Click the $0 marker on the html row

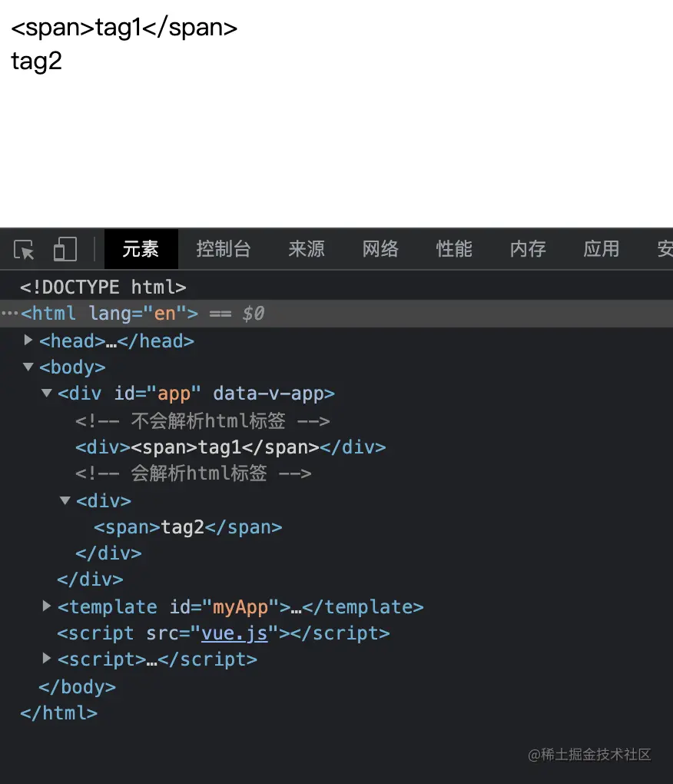pyautogui.click(x=254, y=314)
